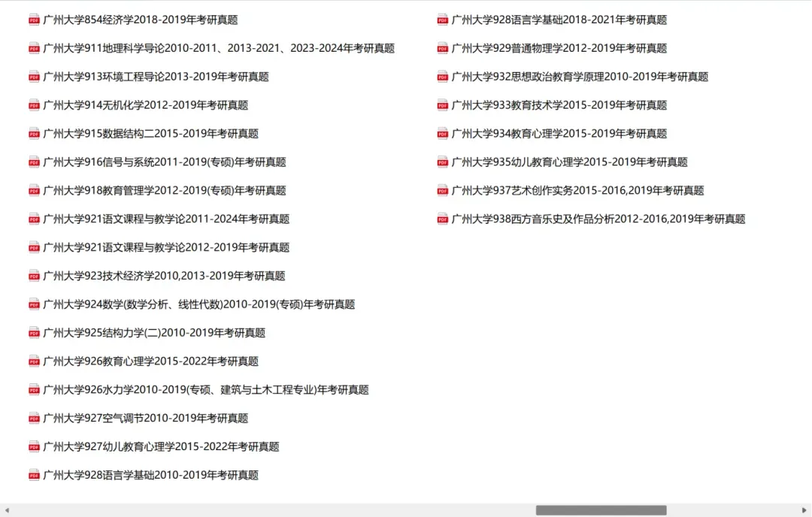Click PDF icon for 928语言学基础2018-2021
The height and width of the screenshot is (517, 812).
coord(443,20)
